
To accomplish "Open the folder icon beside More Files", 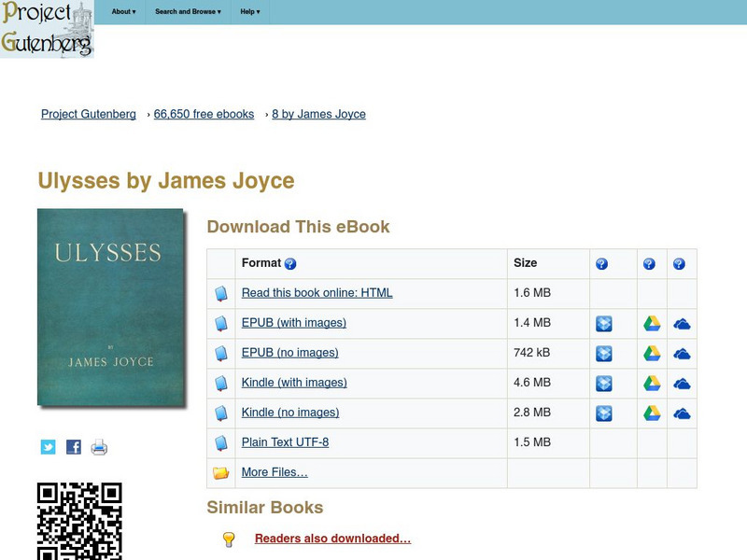I will pyautogui.click(x=220, y=472).
